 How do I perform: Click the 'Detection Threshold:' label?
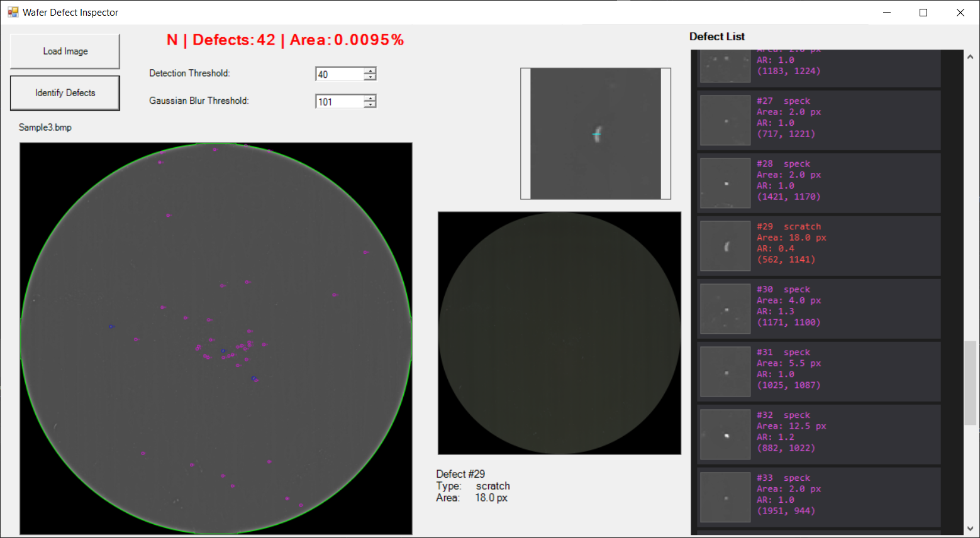click(189, 74)
